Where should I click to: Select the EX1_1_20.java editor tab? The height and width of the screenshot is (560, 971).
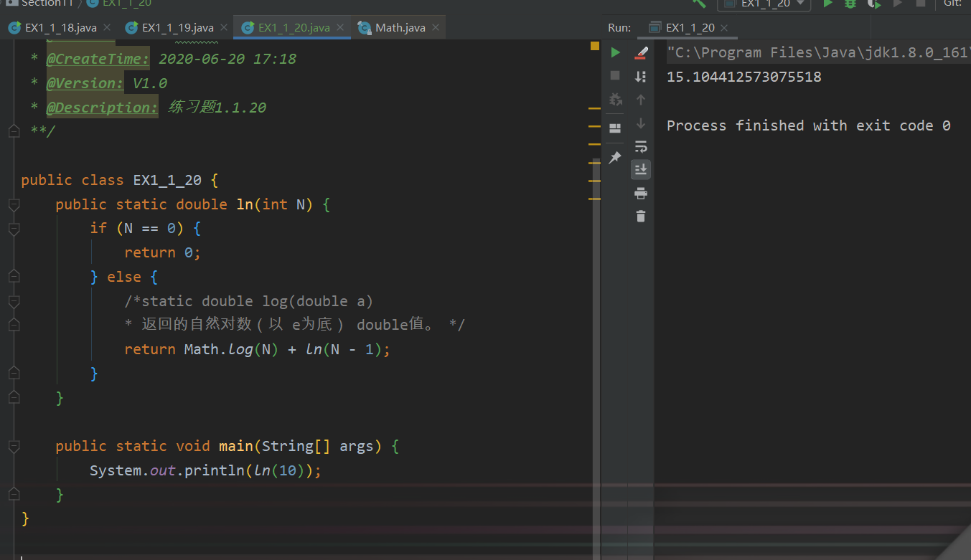click(x=294, y=28)
